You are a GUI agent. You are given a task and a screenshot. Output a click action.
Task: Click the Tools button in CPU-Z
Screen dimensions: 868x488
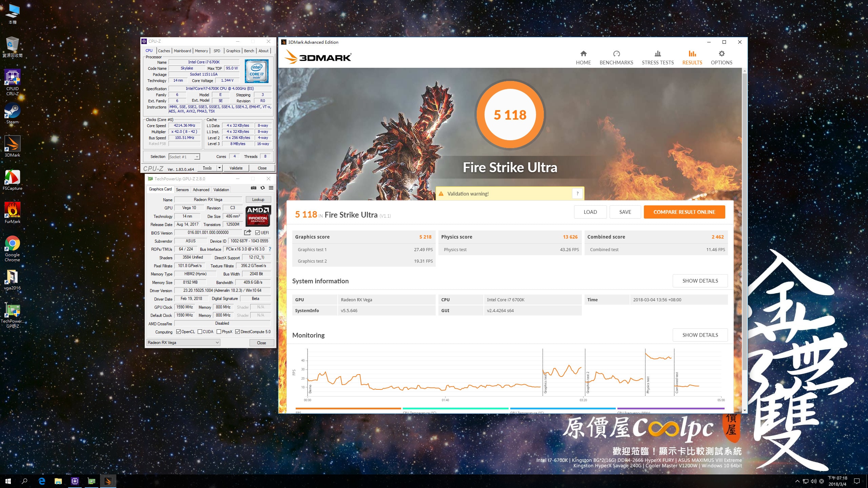click(207, 168)
